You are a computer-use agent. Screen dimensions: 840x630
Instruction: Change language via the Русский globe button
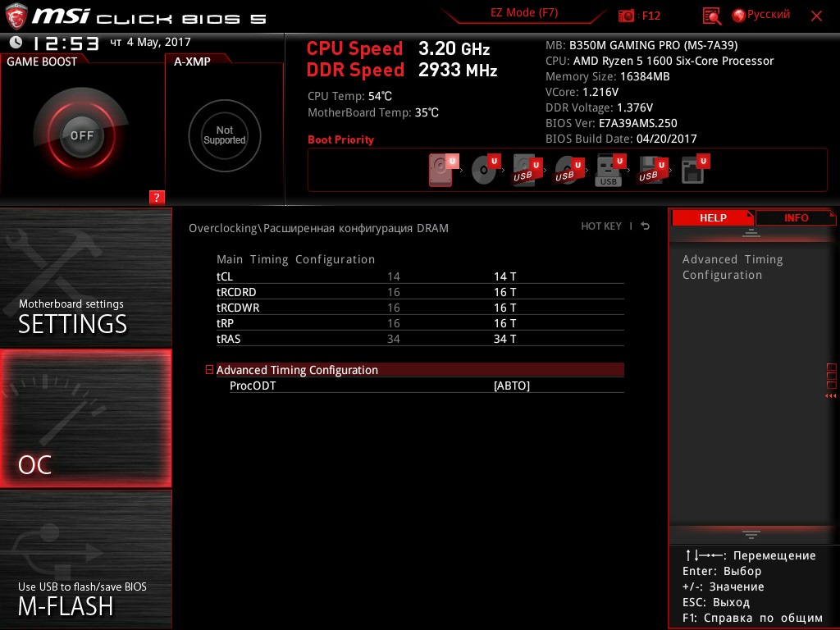[760, 15]
